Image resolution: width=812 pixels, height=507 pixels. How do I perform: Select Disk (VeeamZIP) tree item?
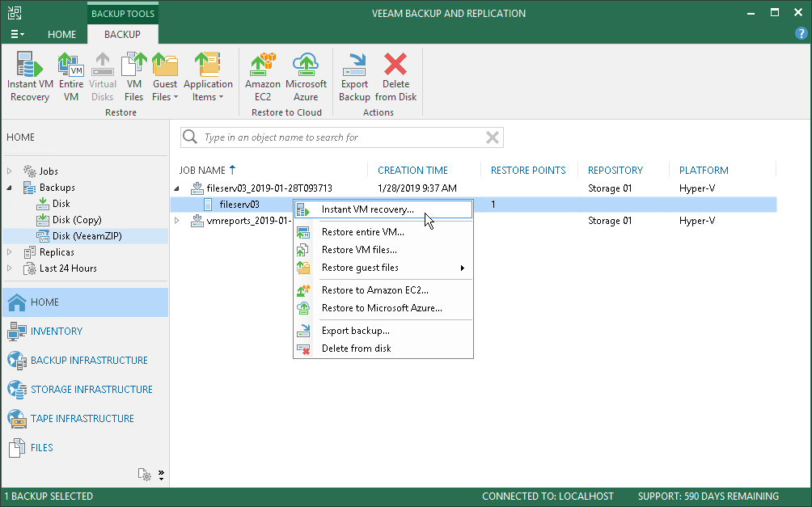coord(87,235)
